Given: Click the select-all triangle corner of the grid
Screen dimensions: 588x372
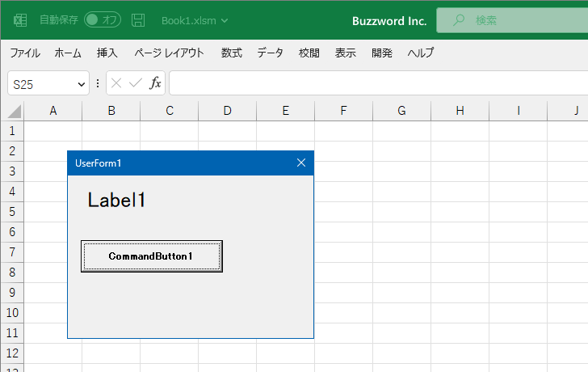Looking at the screenshot, I should [14, 112].
